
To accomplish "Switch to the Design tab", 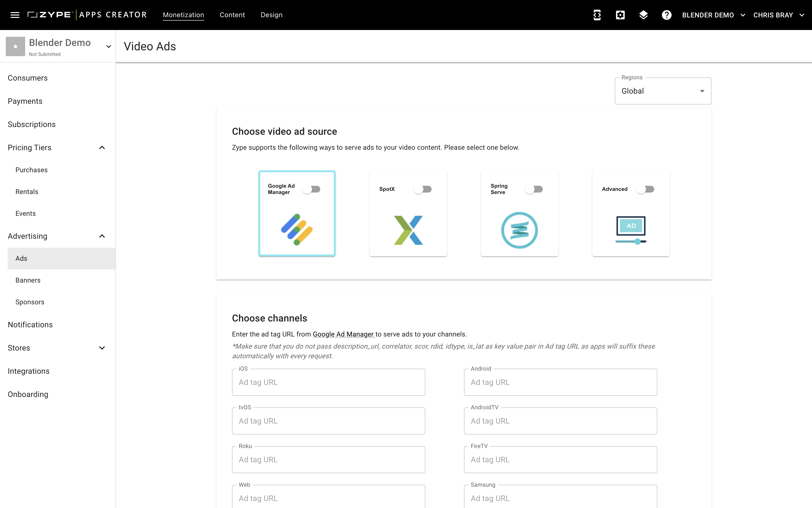I will coord(271,15).
